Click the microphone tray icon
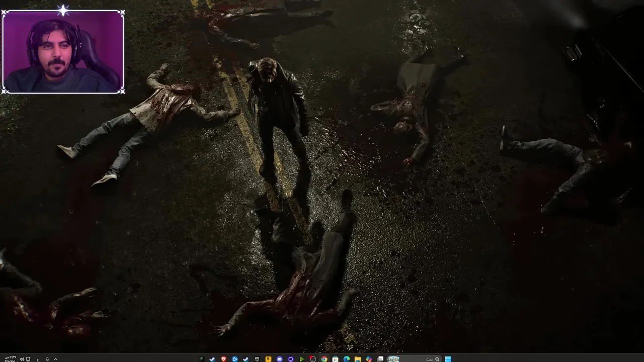This screenshot has height=362, width=644. [x=47, y=359]
